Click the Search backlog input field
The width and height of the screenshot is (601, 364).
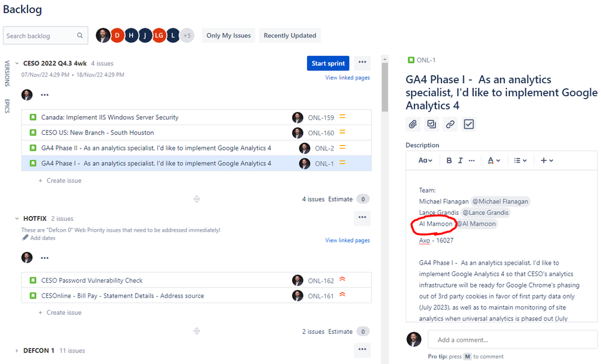[45, 35]
